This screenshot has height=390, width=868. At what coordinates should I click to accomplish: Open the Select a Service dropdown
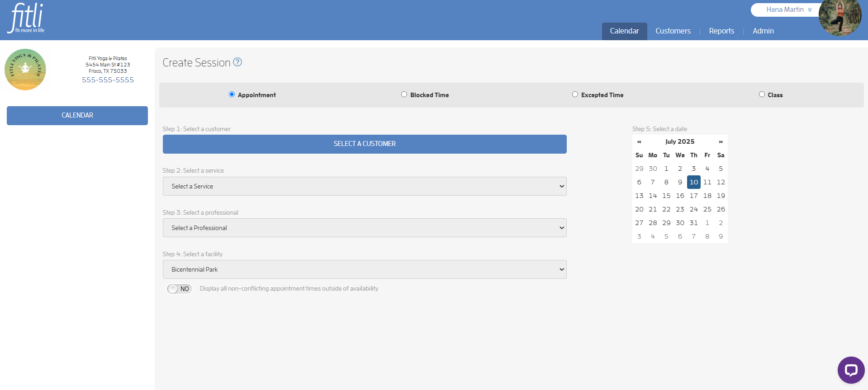(x=365, y=186)
